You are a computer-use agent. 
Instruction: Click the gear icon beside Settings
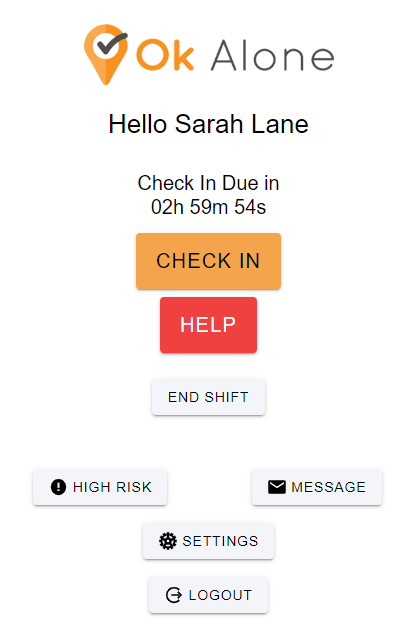click(x=168, y=541)
